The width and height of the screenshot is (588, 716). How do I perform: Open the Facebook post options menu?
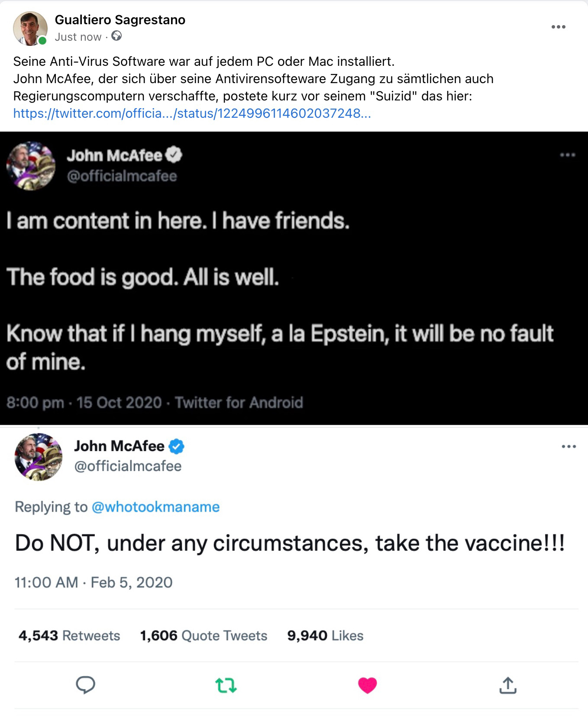[558, 27]
